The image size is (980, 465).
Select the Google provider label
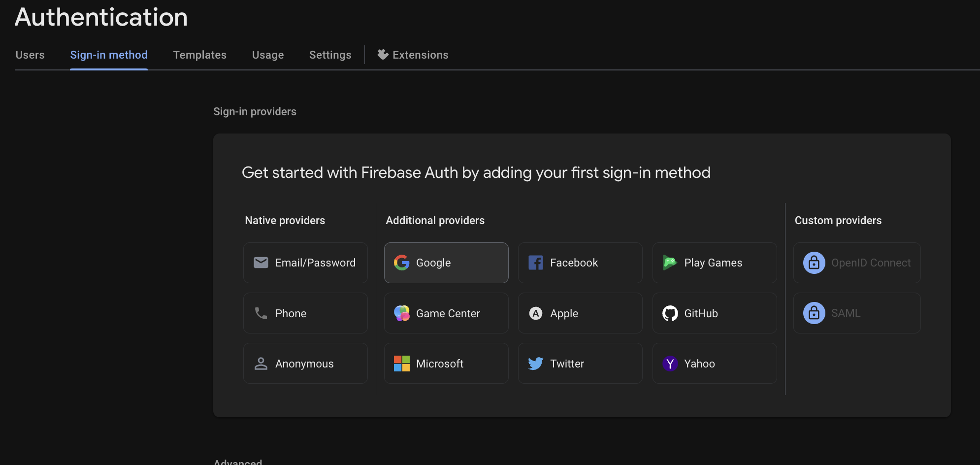[433, 263]
